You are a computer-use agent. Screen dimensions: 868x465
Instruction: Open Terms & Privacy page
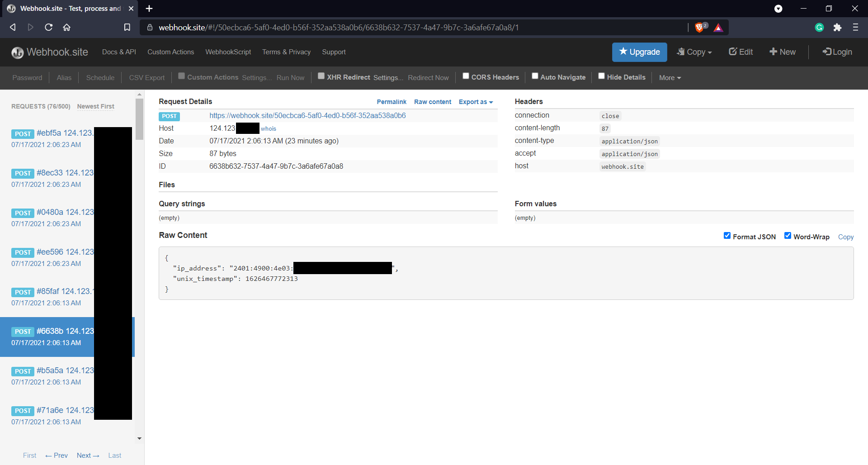click(x=286, y=52)
